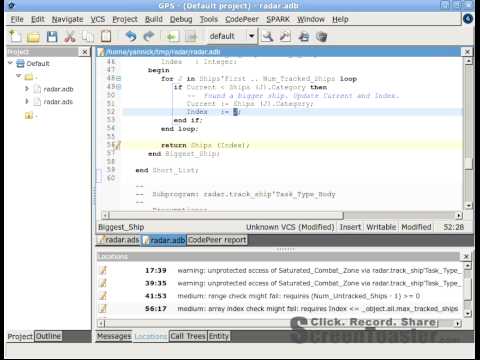Image resolution: width=480 pixels, height=360 pixels.
Task: Click the magnifier search toolbar icon
Action: tap(267, 36)
